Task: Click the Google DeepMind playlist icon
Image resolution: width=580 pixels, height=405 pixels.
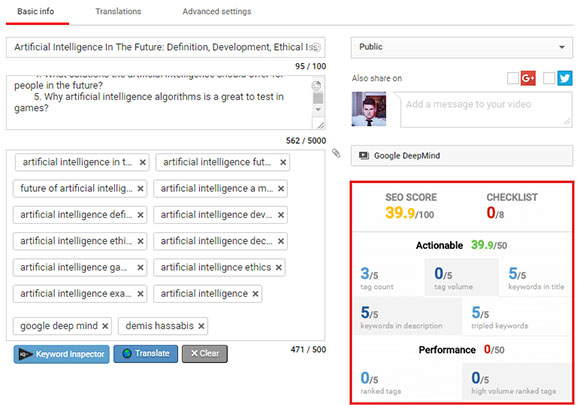Action: tap(364, 156)
